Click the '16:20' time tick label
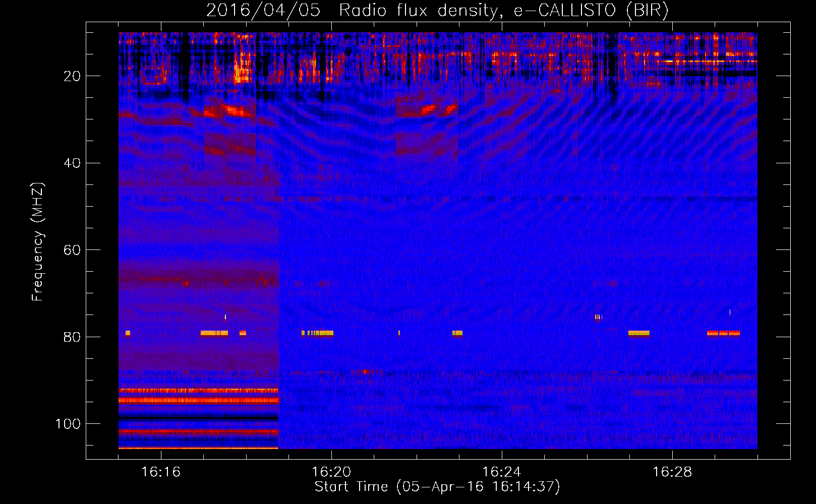 [331, 472]
